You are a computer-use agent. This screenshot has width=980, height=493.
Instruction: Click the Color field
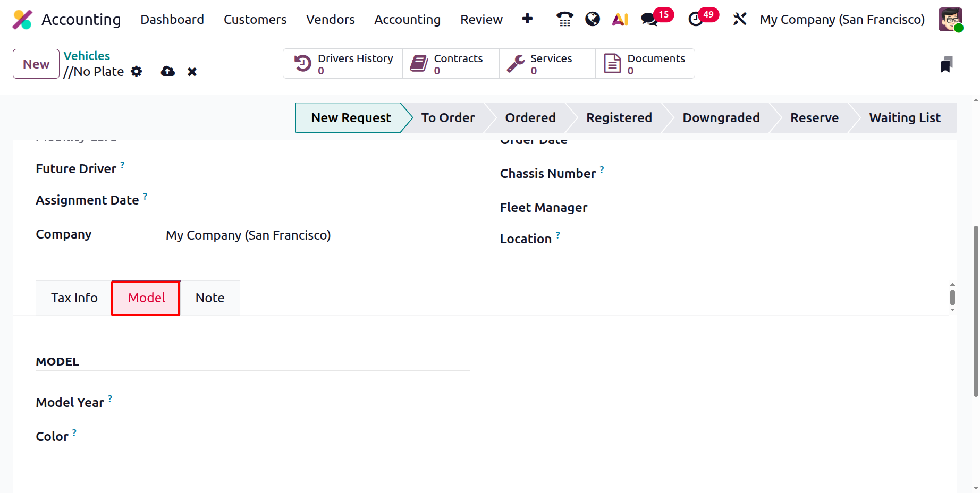pos(318,437)
